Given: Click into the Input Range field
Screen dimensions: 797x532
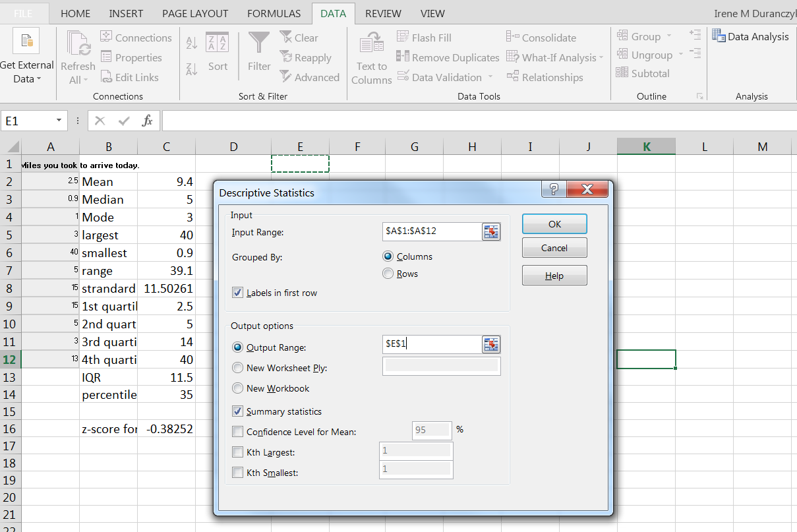Looking at the screenshot, I should coord(432,231).
